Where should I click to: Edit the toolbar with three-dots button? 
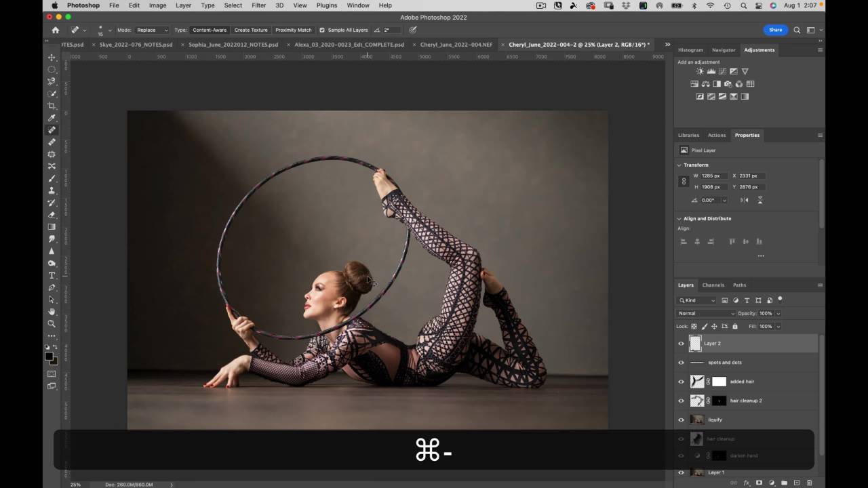click(52, 336)
